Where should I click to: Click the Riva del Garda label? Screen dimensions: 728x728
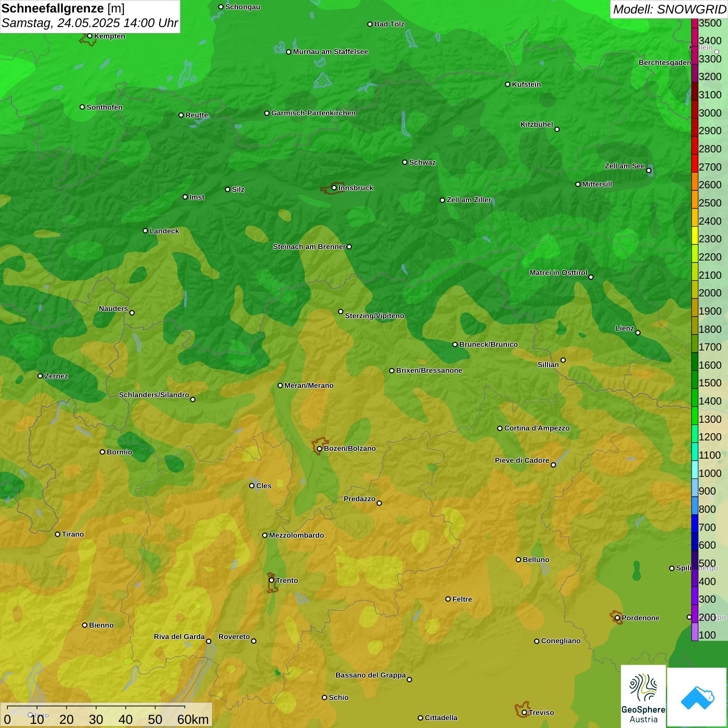tap(179, 636)
